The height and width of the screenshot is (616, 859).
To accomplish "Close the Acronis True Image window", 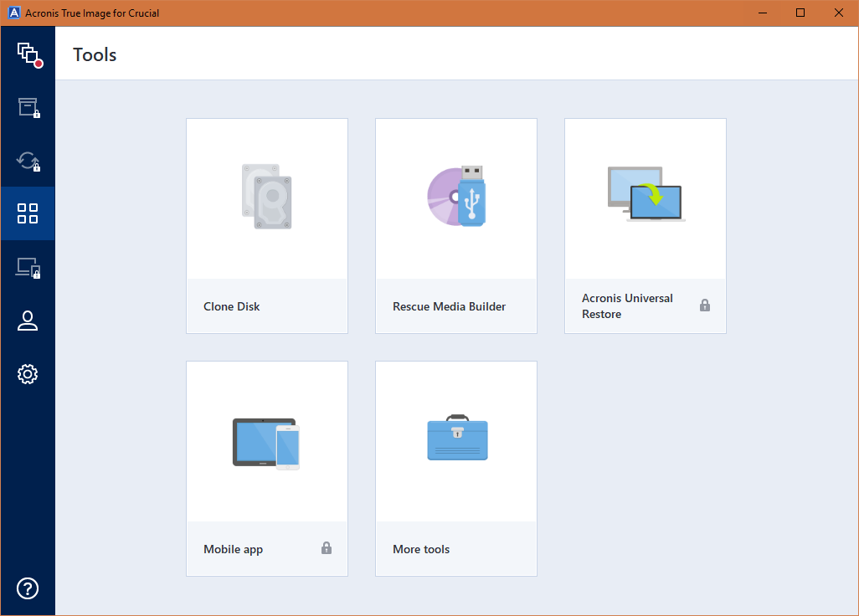I will coord(839,13).
